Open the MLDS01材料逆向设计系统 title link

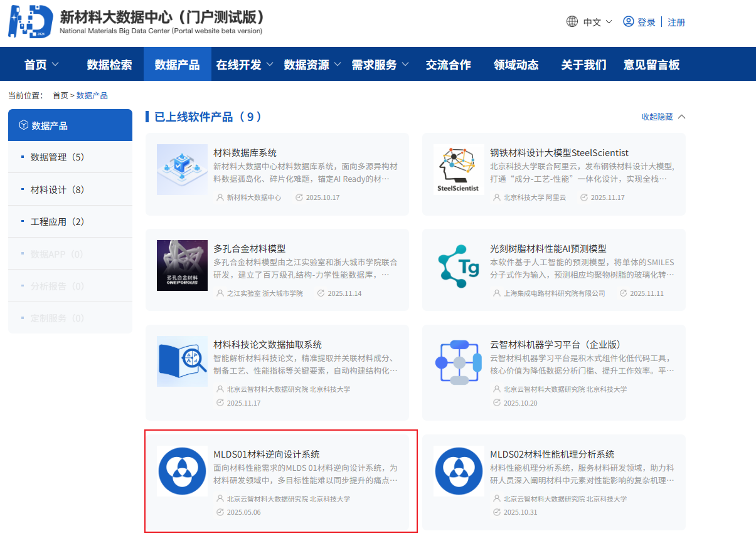pos(266,454)
